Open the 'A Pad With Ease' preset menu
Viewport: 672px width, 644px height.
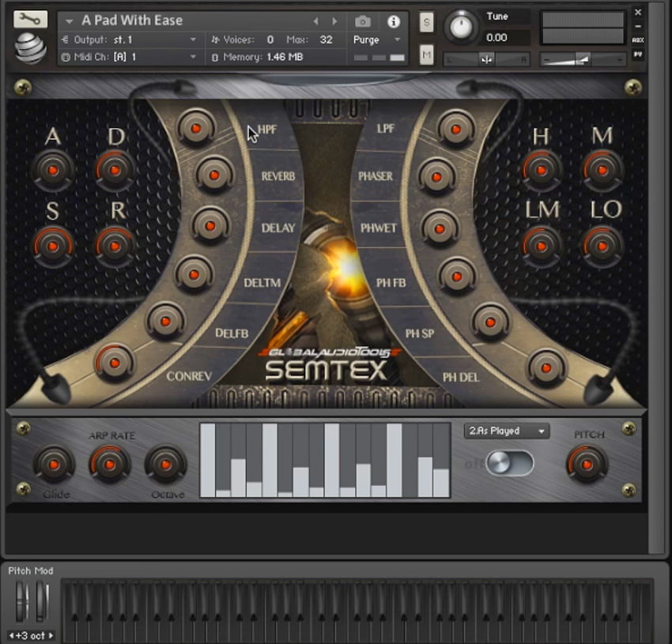[x=132, y=21]
